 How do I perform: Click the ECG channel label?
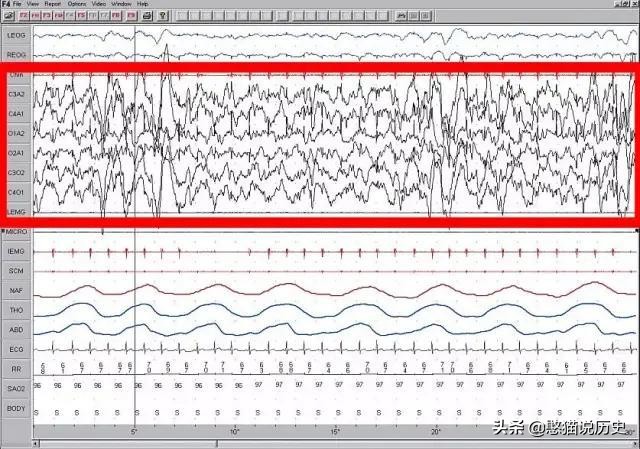(x=16, y=349)
